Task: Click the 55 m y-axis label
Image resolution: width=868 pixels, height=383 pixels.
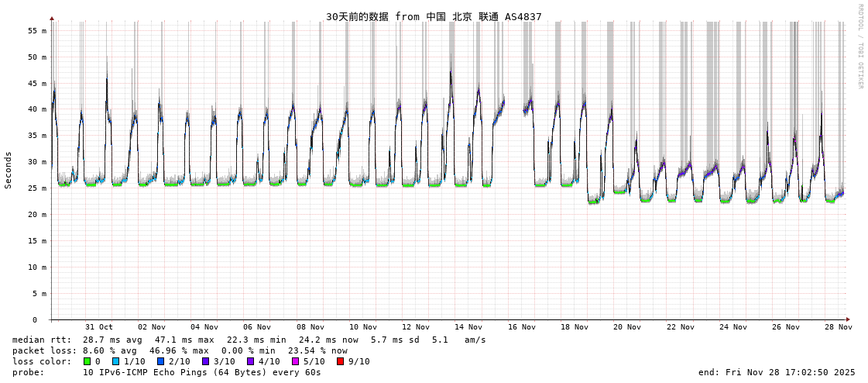Action: (x=38, y=30)
